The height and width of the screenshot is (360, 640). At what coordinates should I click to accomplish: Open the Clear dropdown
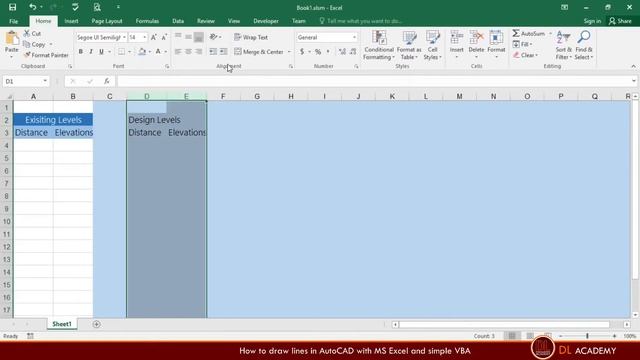[526, 55]
